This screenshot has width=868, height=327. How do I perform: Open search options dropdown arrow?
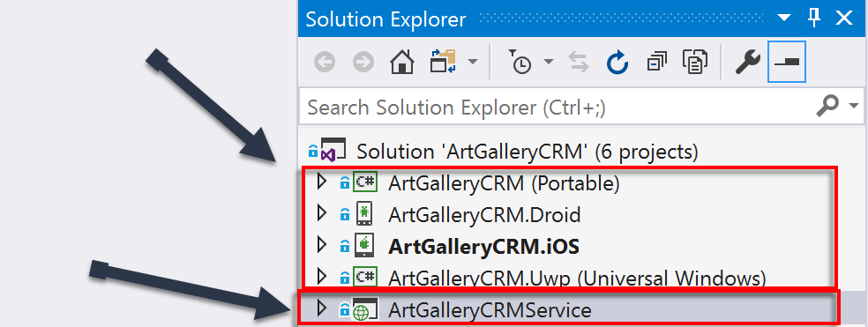[x=853, y=105]
